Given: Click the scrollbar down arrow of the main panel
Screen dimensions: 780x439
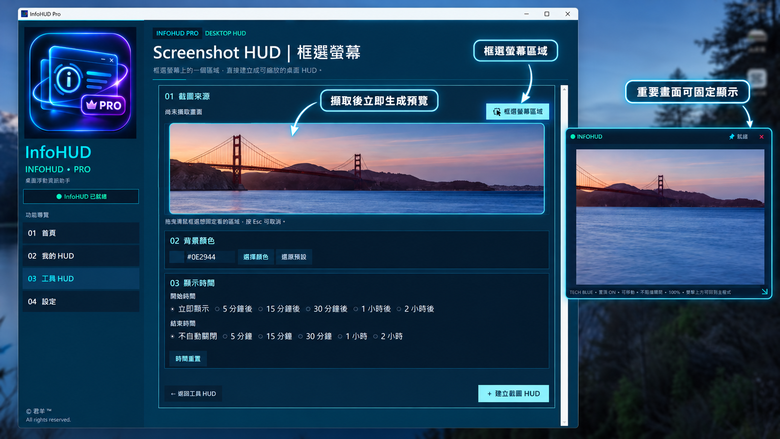Looking at the screenshot, I should point(564,422).
